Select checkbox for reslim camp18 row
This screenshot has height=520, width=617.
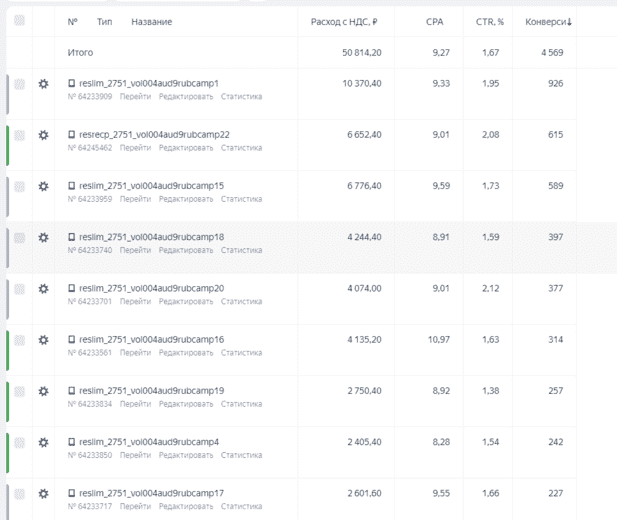pos(19,237)
